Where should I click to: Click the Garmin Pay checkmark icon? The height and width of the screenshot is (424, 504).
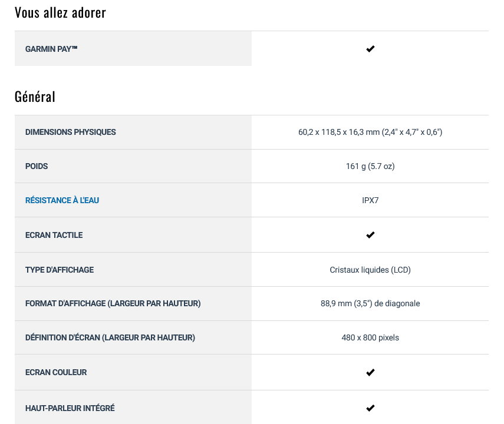coord(370,49)
